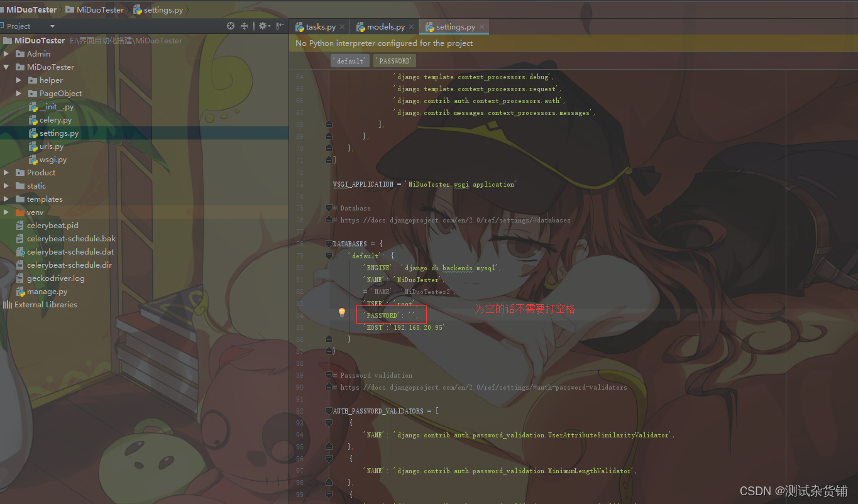Select manage.py in project tree
Viewport: 858px width, 504px height.
[x=47, y=291]
